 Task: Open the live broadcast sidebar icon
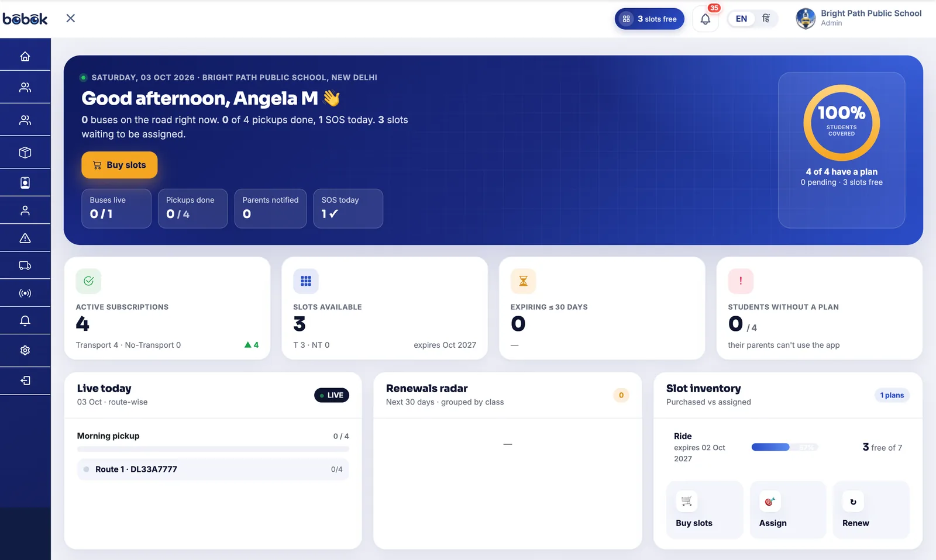tap(25, 293)
